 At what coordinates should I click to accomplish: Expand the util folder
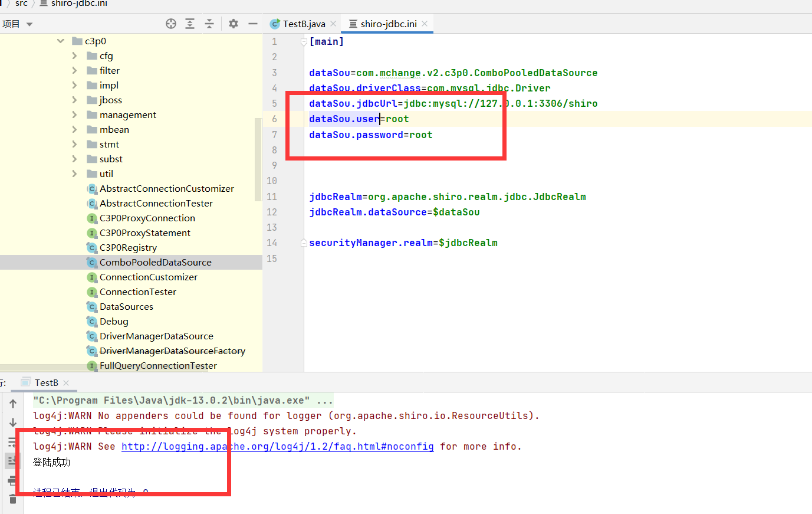(x=74, y=173)
